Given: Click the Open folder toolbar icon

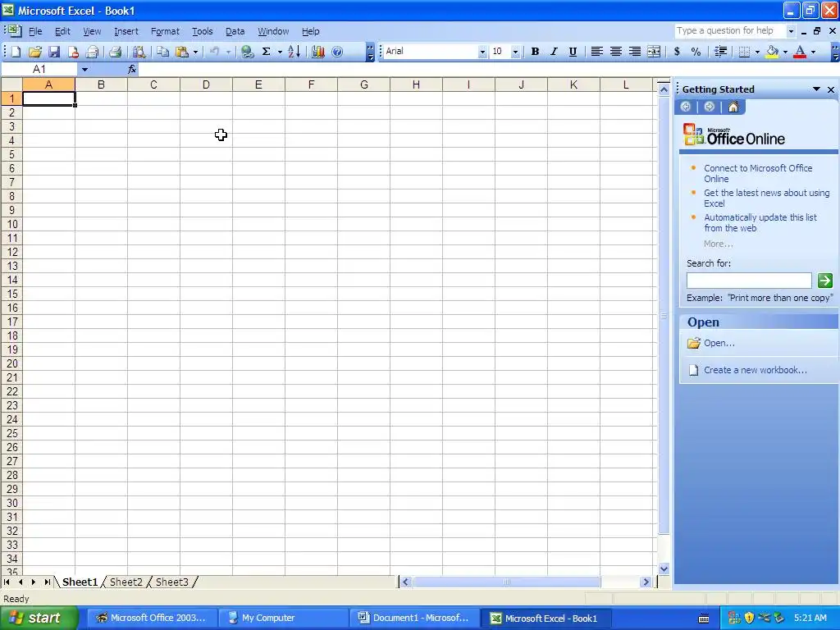Looking at the screenshot, I should click(x=34, y=52).
